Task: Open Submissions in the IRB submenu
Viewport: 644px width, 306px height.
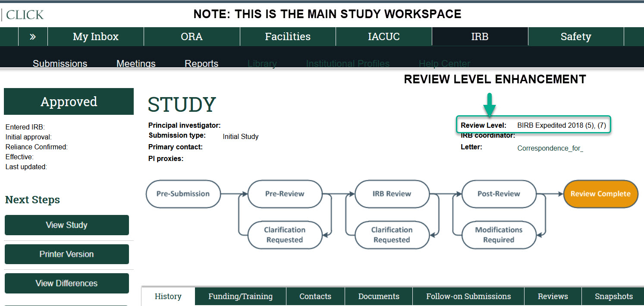Action: pos(60,63)
